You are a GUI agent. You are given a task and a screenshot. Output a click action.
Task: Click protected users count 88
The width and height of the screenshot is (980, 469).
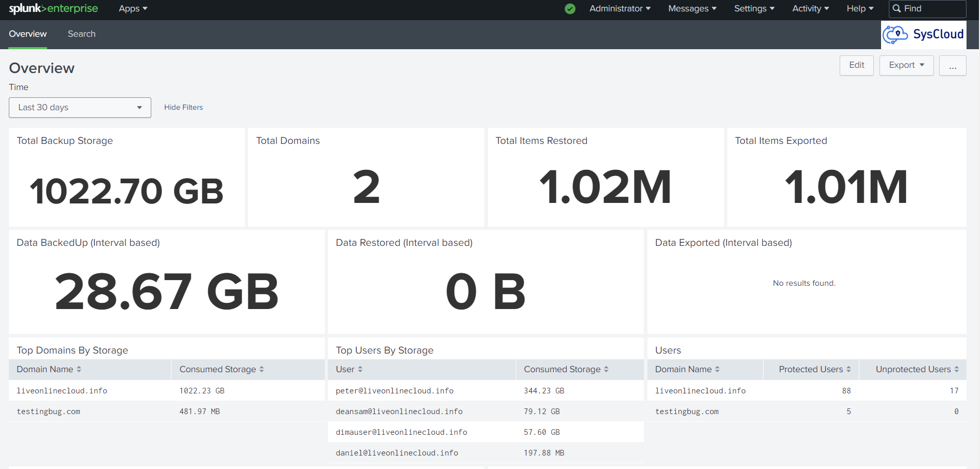846,391
